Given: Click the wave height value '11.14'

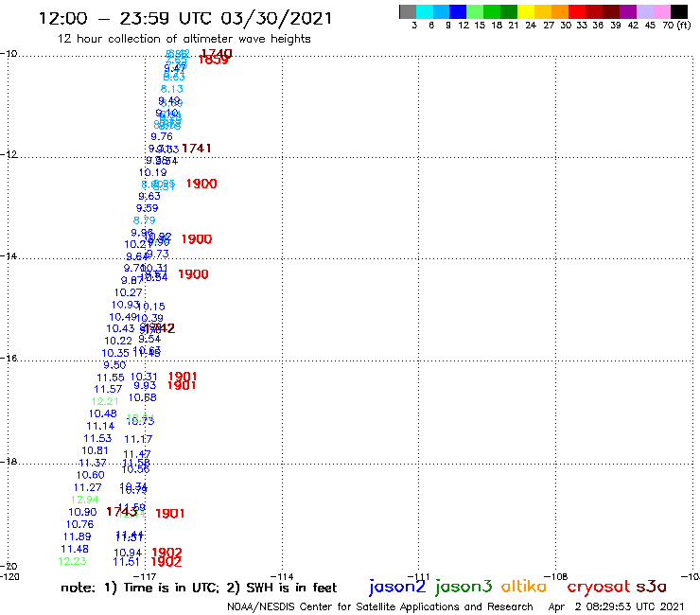Looking at the screenshot, I should click(x=100, y=426).
